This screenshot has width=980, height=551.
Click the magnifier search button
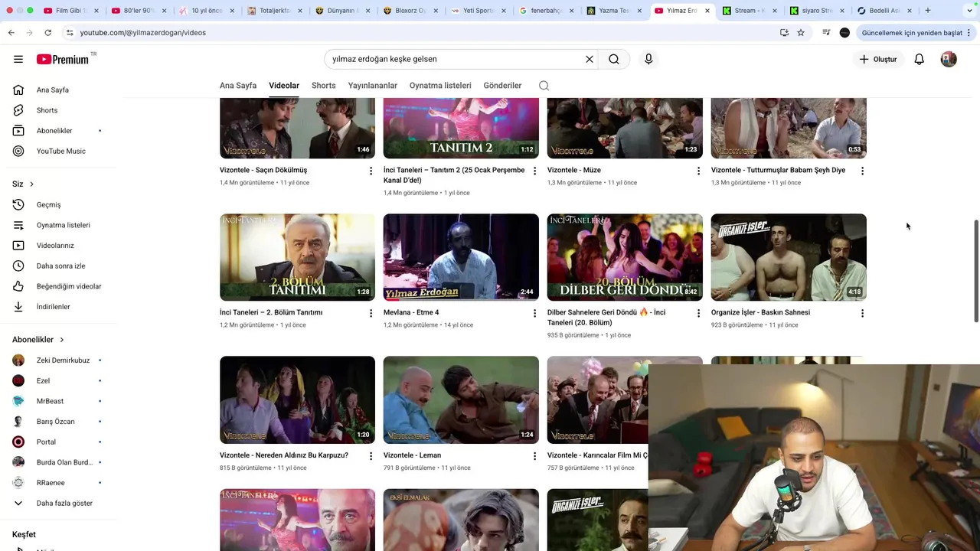[614, 59]
